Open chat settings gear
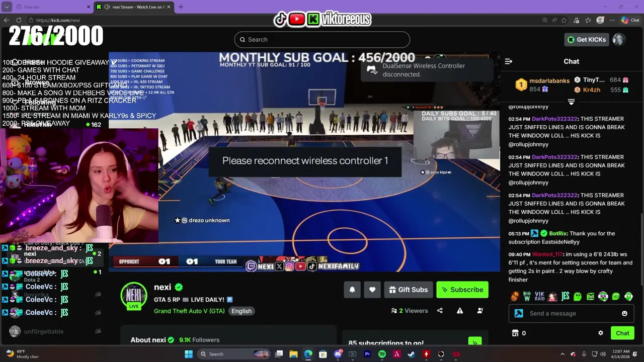Image resolution: width=644 pixels, height=362 pixels. (600, 333)
